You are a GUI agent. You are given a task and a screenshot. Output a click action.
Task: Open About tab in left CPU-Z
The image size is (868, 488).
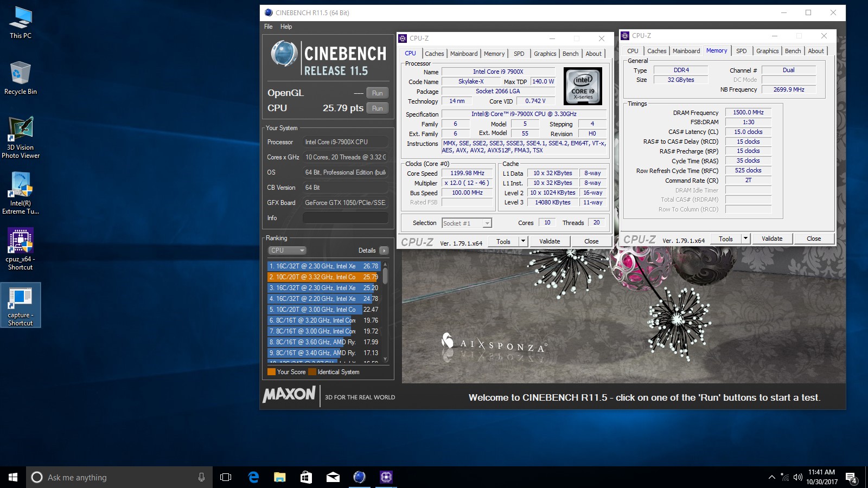[x=593, y=54]
